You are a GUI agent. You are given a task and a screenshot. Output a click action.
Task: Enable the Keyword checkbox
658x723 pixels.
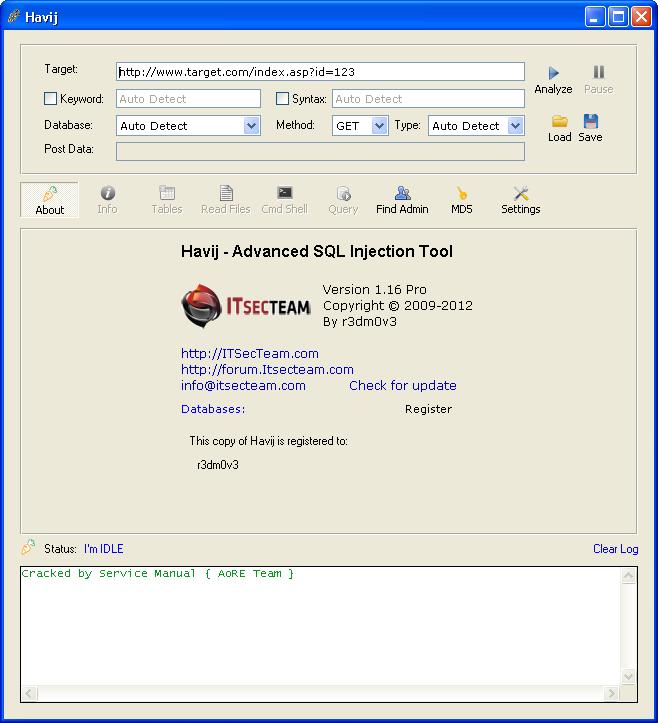pos(50,99)
